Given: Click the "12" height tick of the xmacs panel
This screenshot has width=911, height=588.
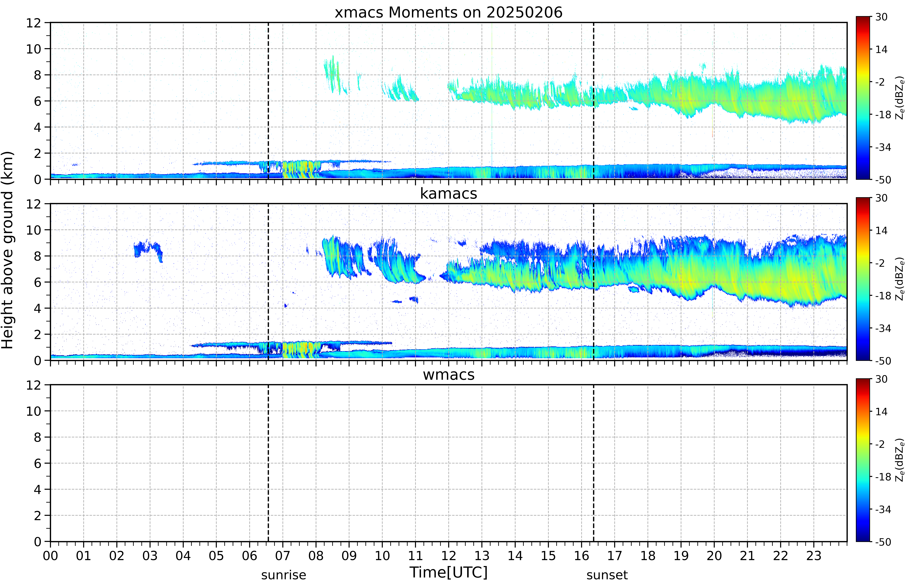Looking at the screenshot, I should pyautogui.click(x=34, y=23).
